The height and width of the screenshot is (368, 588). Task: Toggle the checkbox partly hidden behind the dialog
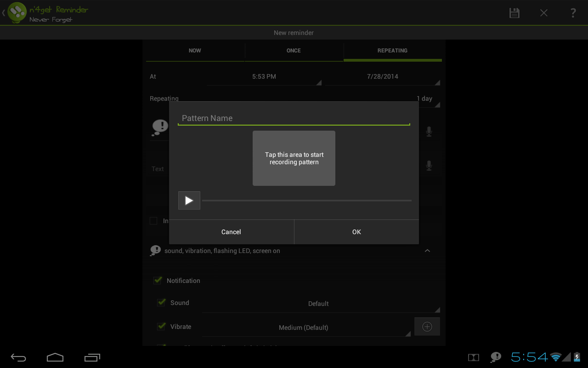(153, 221)
